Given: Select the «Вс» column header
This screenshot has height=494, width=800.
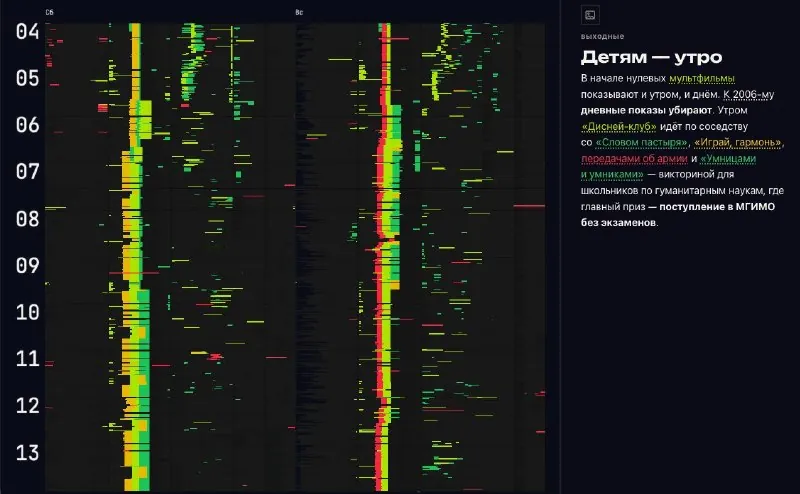Looking at the screenshot, I should pyautogui.click(x=299, y=12).
